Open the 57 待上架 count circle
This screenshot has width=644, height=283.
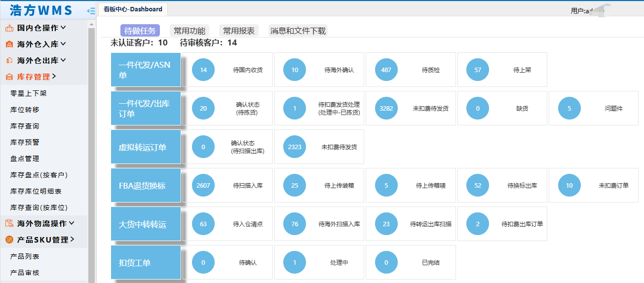478,70
